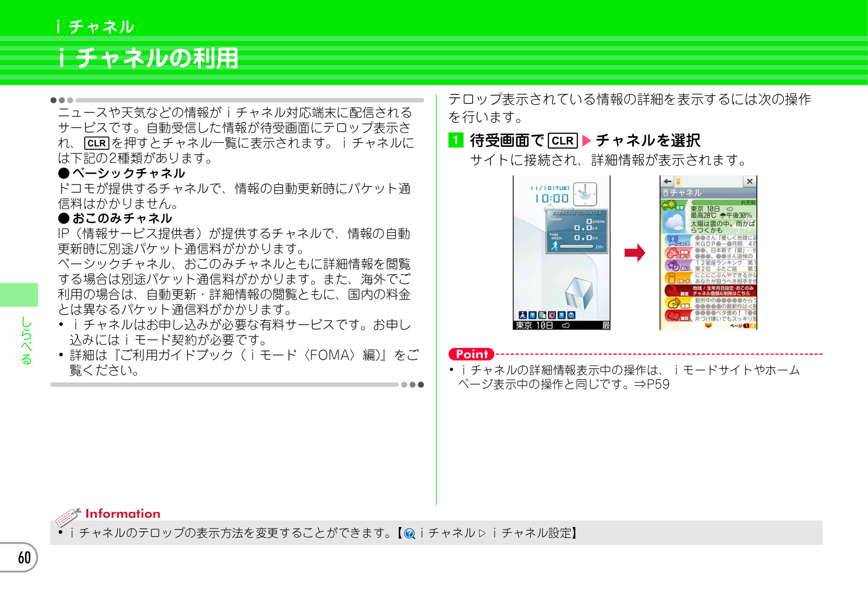Open the music note channel icon
Viewport: 868px width, 591px height.
point(678,303)
